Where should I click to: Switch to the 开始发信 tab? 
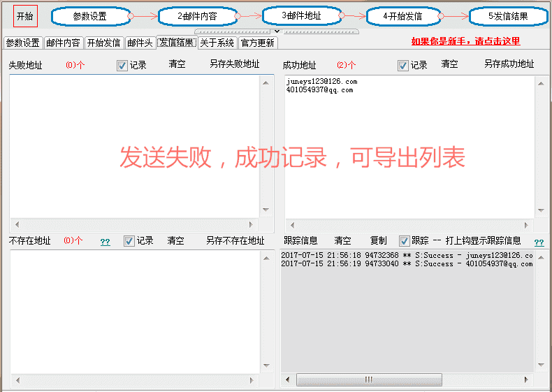(104, 43)
